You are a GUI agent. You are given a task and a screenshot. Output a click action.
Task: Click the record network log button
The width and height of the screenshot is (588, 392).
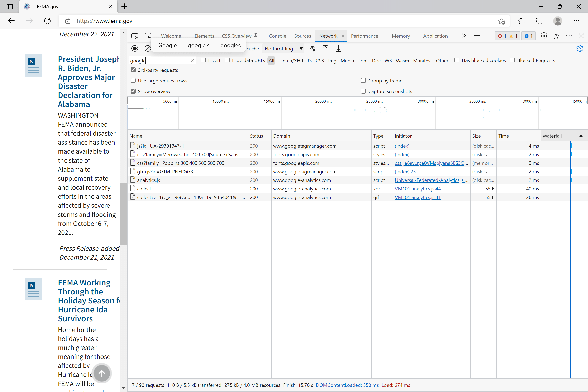coord(135,49)
